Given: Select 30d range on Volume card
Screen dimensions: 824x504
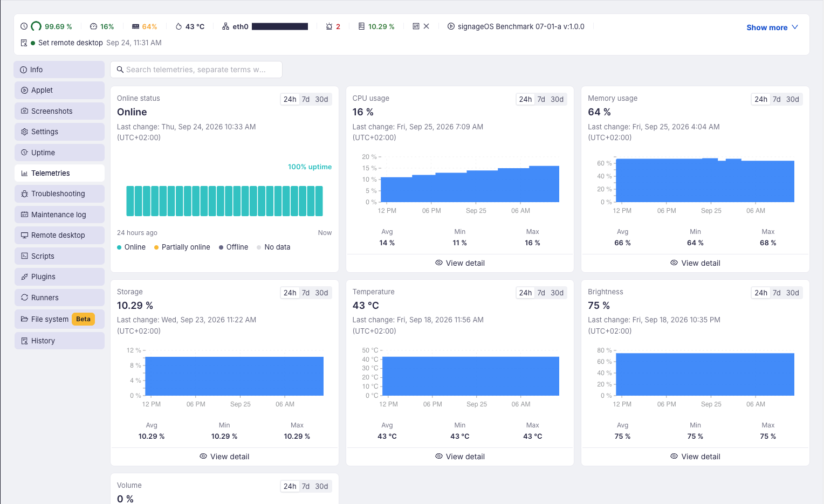Looking at the screenshot, I should (321, 486).
